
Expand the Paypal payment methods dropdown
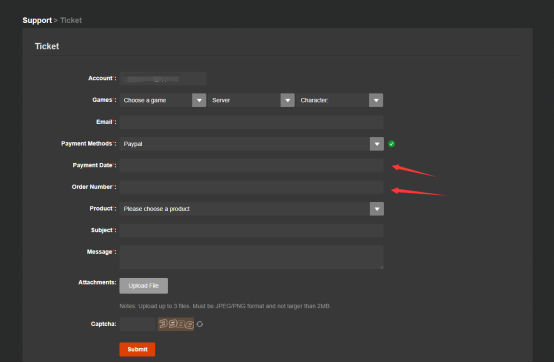pyautogui.click(x=252, y=144)
